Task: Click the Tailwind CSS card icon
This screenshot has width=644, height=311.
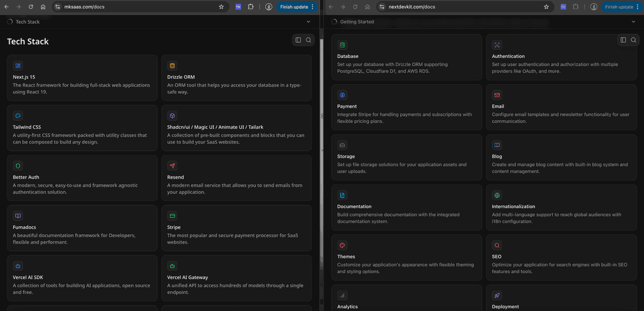Action: click(x=18, y=116)
